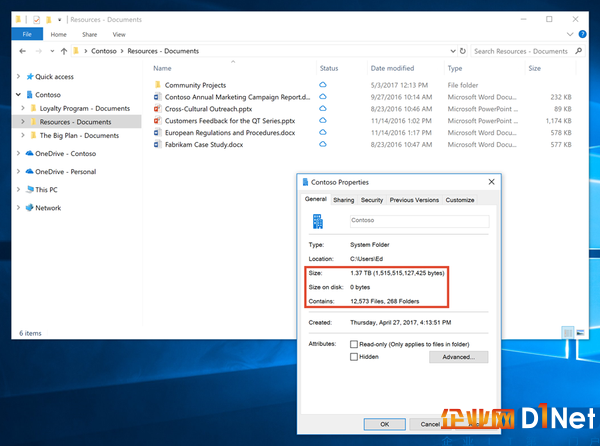Expand the Network tree node
The height and width of the screenshot is (446, 600).
pyautogui.click(x=18, y=208)
